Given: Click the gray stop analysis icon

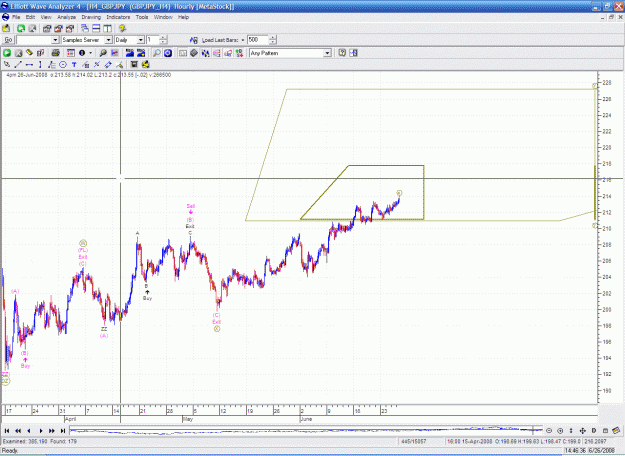Looking at the screenshot, I should (x=18, y=53).
